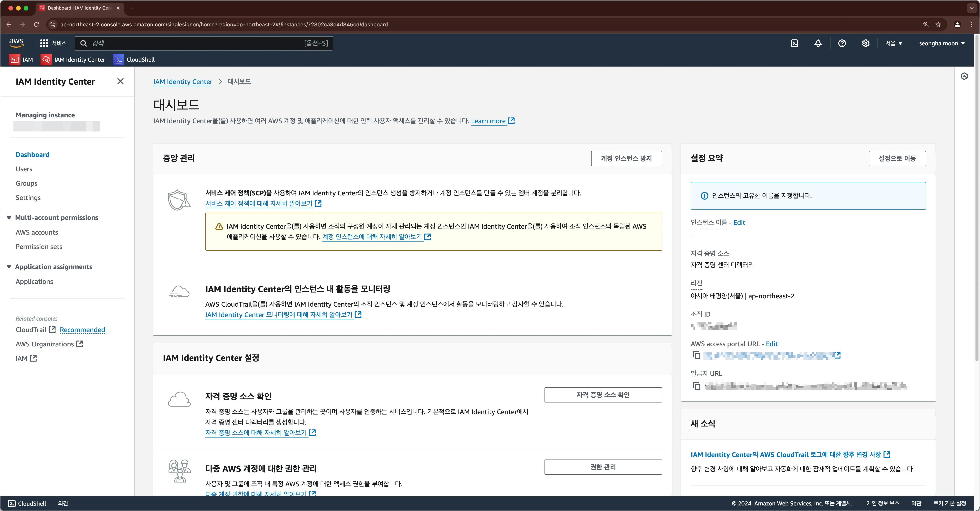980x511 pixels.
Task: Click the AWS logo home icon
Action: (x=16, y=43)
